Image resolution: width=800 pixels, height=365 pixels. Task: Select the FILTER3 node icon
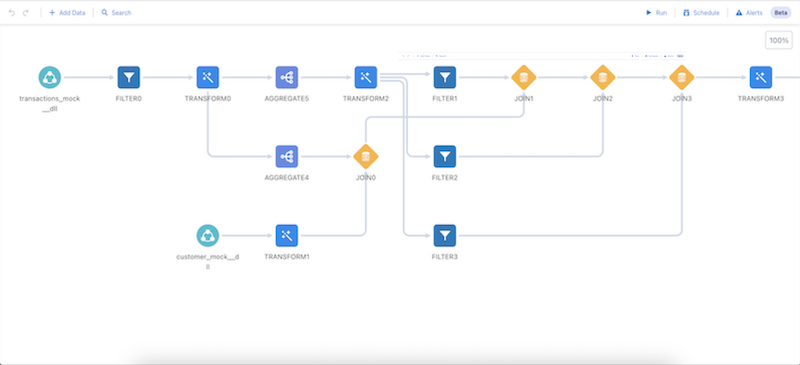[x=445, y=236]
